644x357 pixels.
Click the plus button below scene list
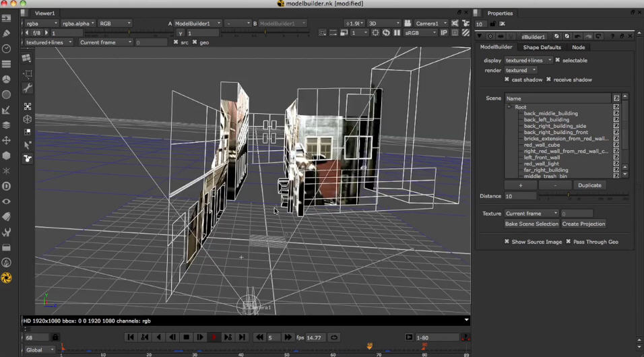520,185
